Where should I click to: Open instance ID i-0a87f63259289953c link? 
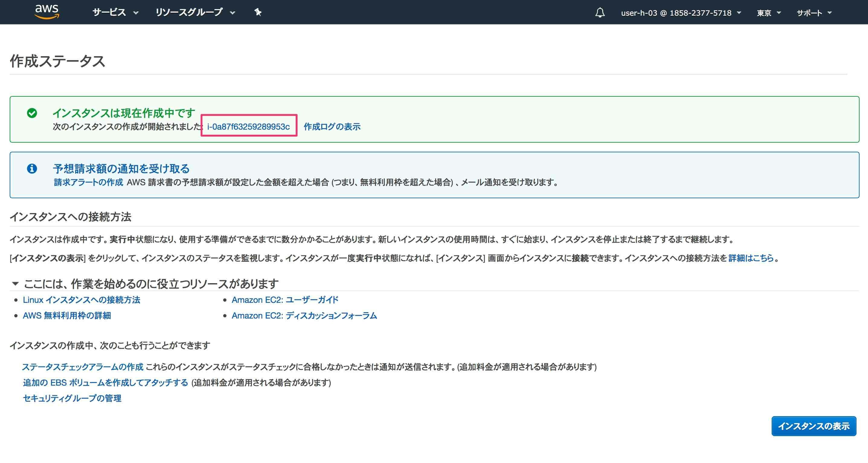(248, 126)
